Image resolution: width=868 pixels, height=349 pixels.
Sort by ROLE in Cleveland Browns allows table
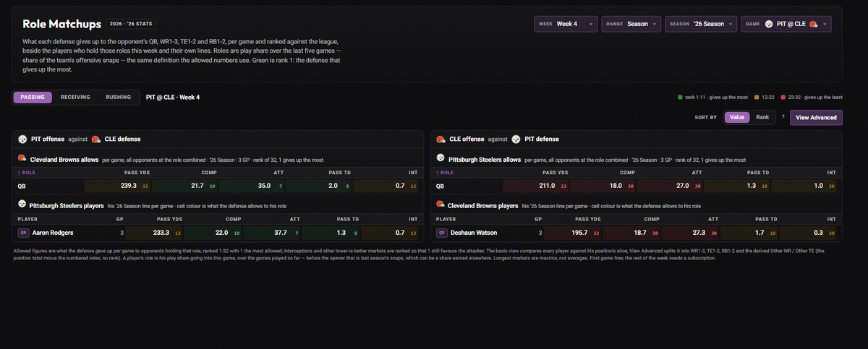tap(26, 173)
